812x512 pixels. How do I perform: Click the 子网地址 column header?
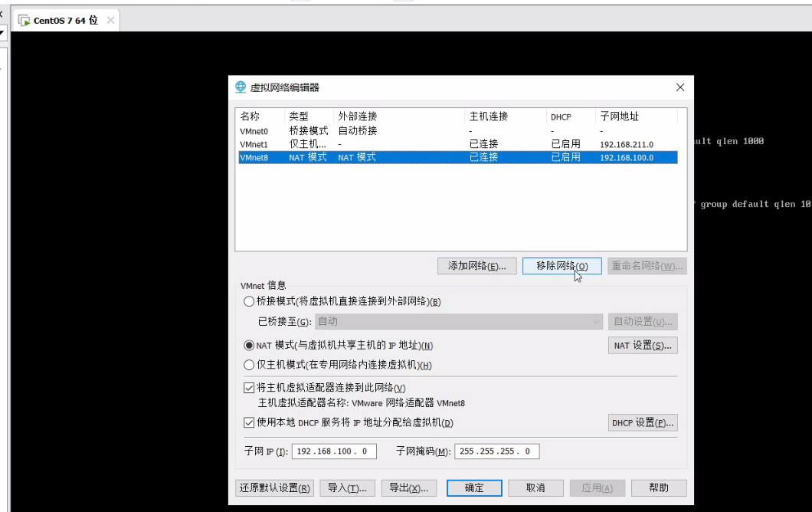637,117
